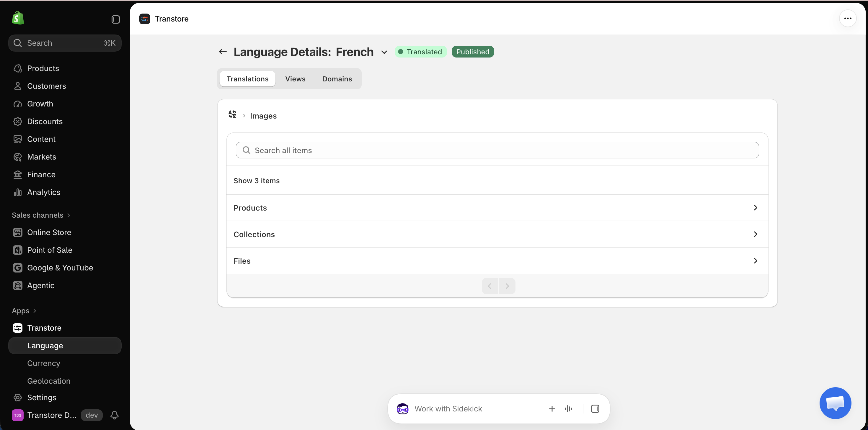868x430 pixels.
Task: Open Discounts in the sidebar
Action: [65, 122]
